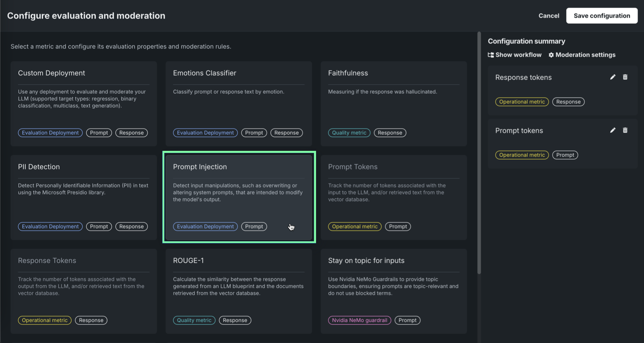Click pencil icon for Prompt tokens

(613, 130)
